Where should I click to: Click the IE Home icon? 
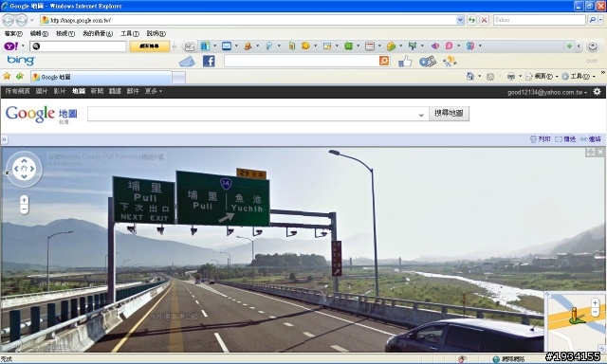tap(470, 76)
